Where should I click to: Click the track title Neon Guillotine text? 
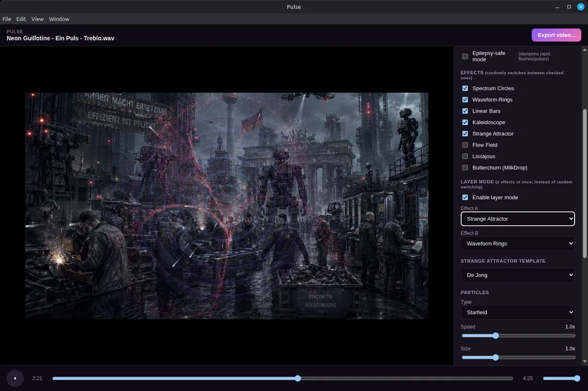click(x=60, y=38)
